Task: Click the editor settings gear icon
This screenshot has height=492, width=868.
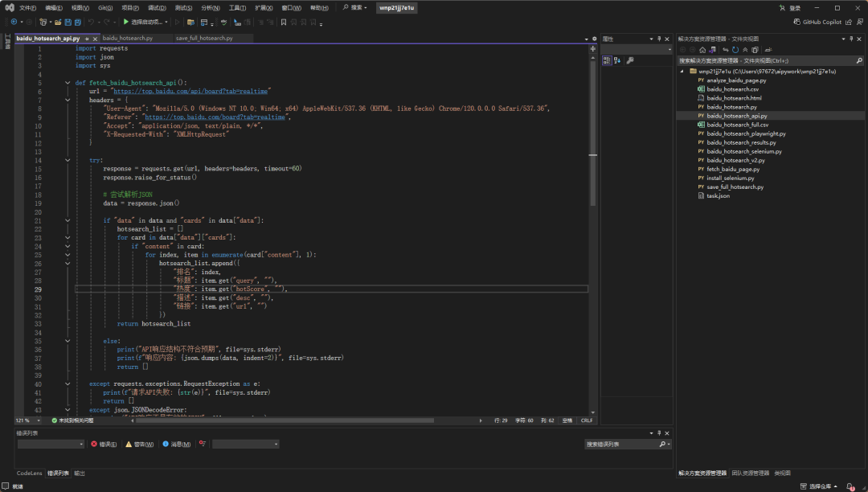Action: coord(595,39)
